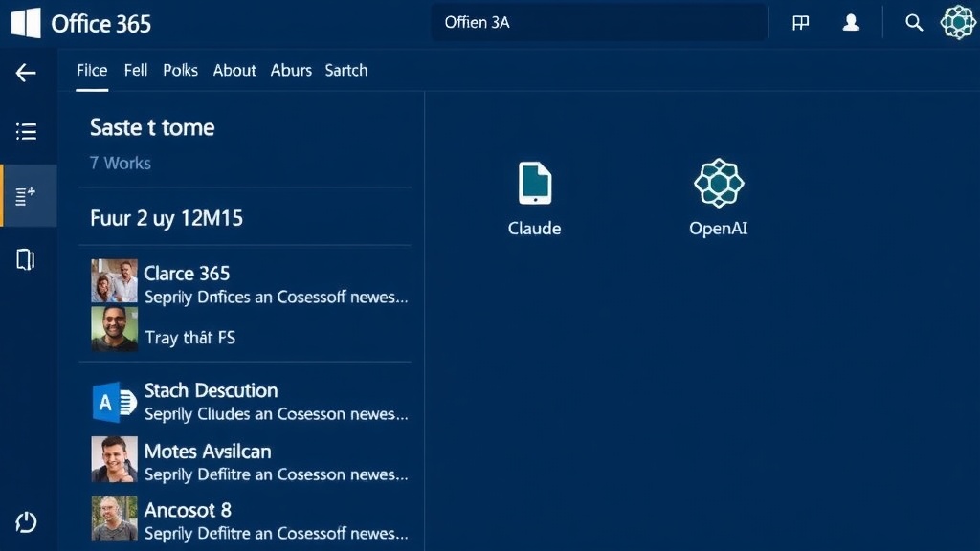Open the list view sidebar icon
Viewport: 980px width, 551px height.
click(x=27, y=132)
